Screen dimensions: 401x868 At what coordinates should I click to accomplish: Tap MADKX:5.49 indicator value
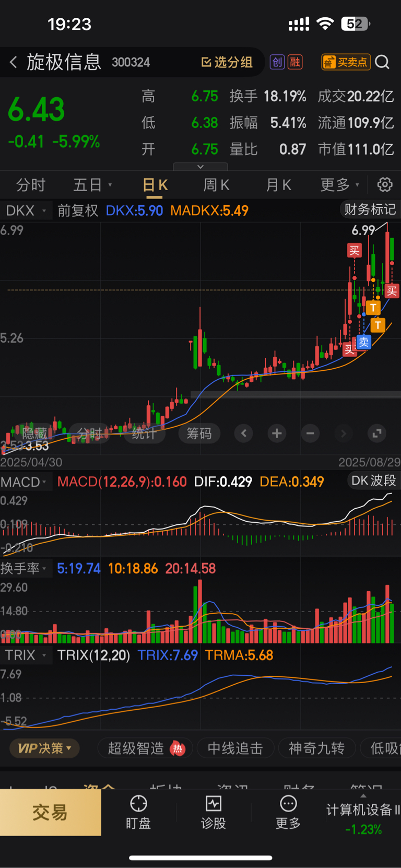tap(209, 210)
